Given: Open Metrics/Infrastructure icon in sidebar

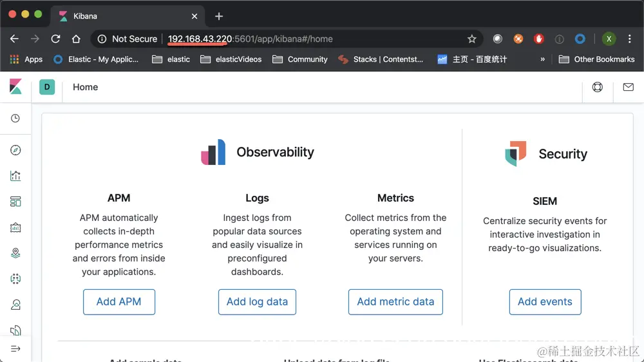Looking at the screenshot, I should pos(15,305).
